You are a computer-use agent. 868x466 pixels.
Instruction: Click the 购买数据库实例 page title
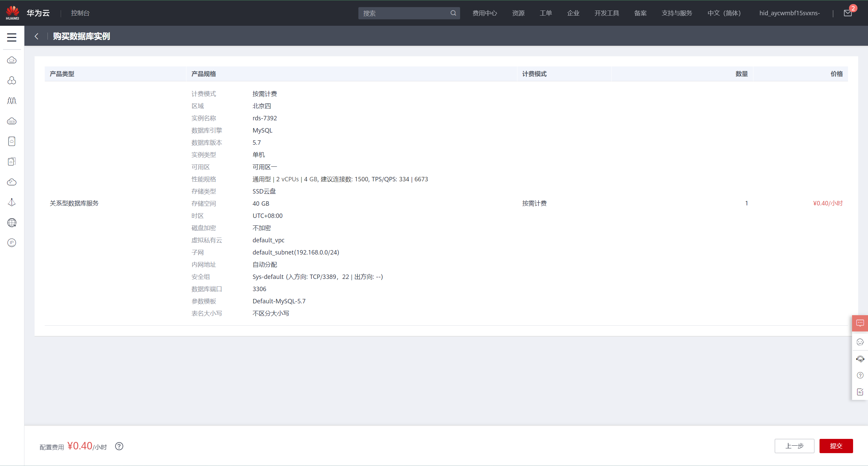point(81,36)
